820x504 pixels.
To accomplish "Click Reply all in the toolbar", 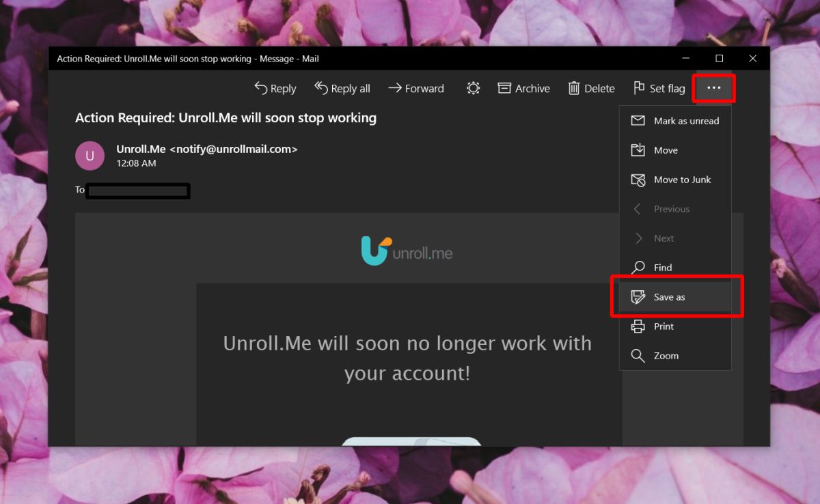I will (342, 88).
